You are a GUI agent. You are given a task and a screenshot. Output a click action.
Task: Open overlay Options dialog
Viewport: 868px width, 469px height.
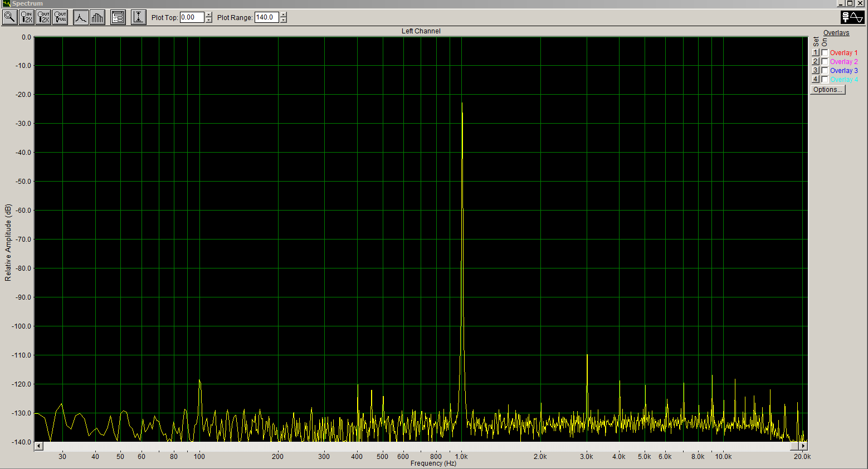827,90
